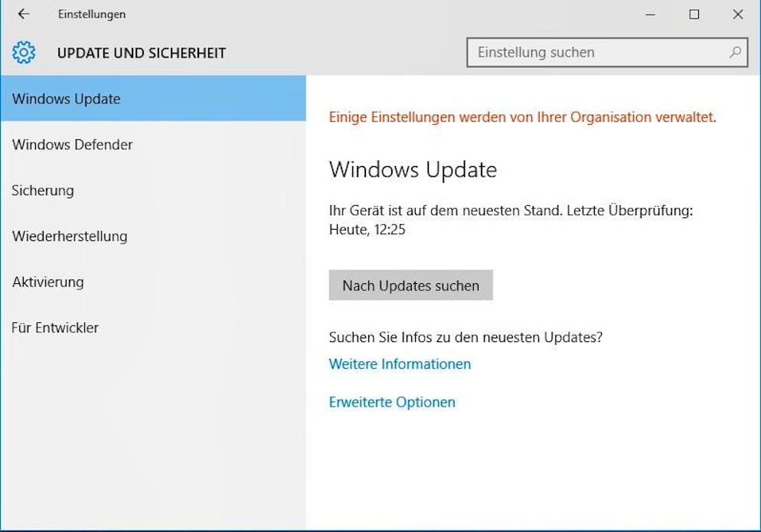Close the Einstellungen window
Screen dimensions: 761x532
(x=738, y=15)
